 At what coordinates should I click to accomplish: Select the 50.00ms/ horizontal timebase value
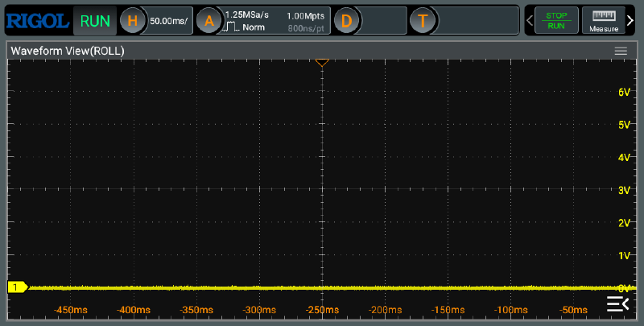(x=168, y=21)
